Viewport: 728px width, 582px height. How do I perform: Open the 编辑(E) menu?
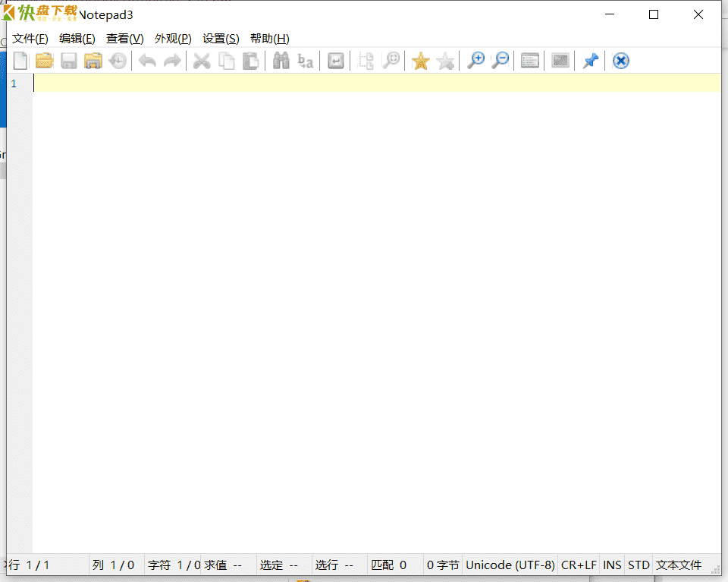(77, 39)
